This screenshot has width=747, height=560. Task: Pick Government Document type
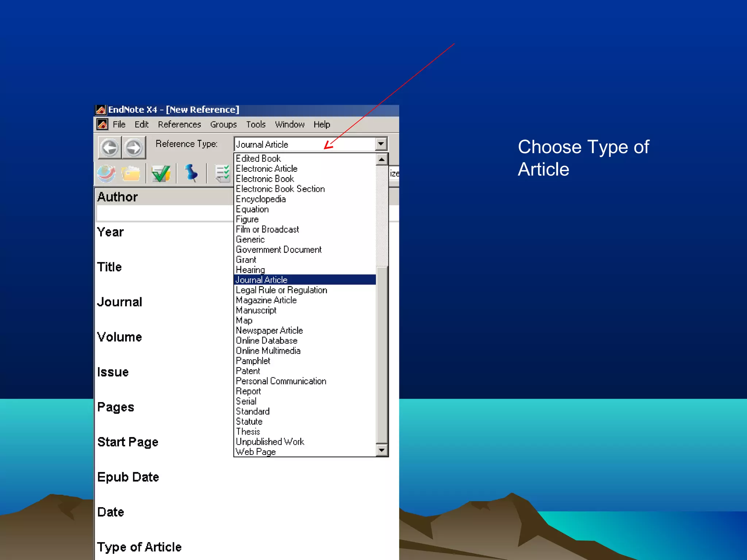pos(305,250)
